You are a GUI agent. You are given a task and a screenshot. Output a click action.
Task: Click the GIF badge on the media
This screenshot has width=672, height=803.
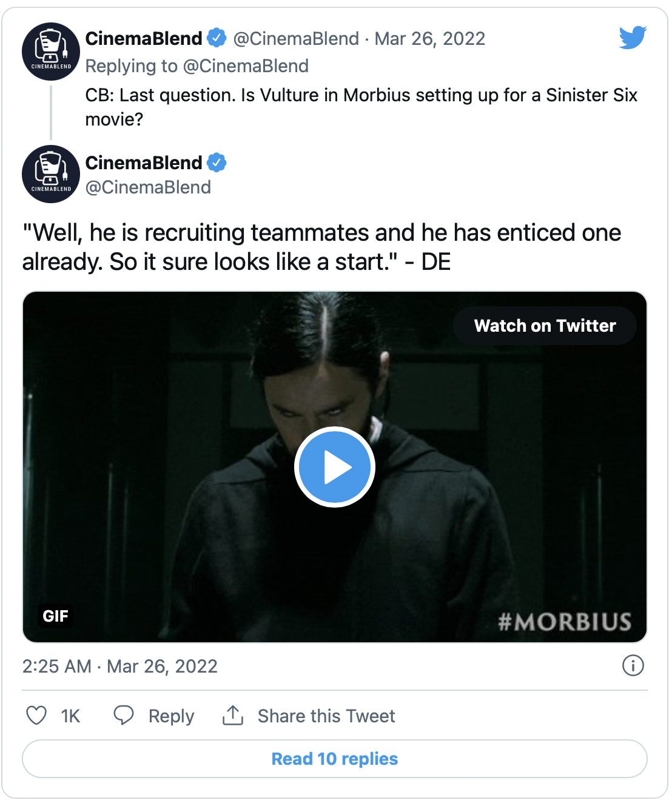tap(55, 616)
